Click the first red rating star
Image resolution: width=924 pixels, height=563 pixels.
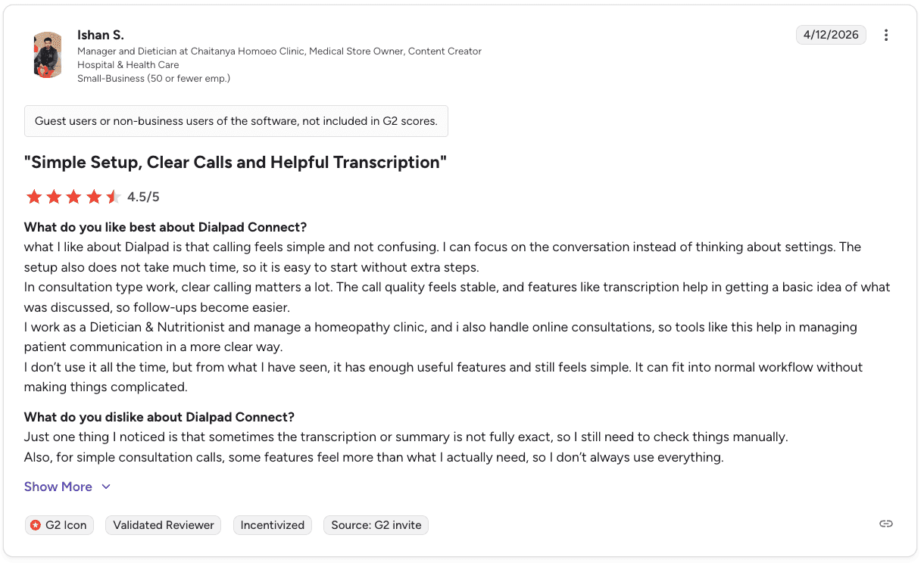[x=34, y=197]
